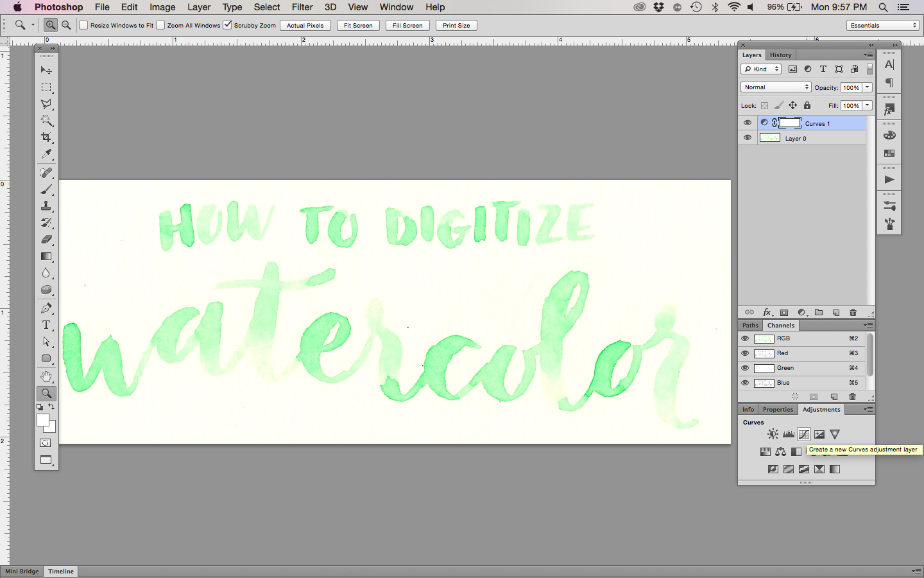Open the Adjustments panel options menu
This screenshot has height=578, width=924.
tap(868, 409)
